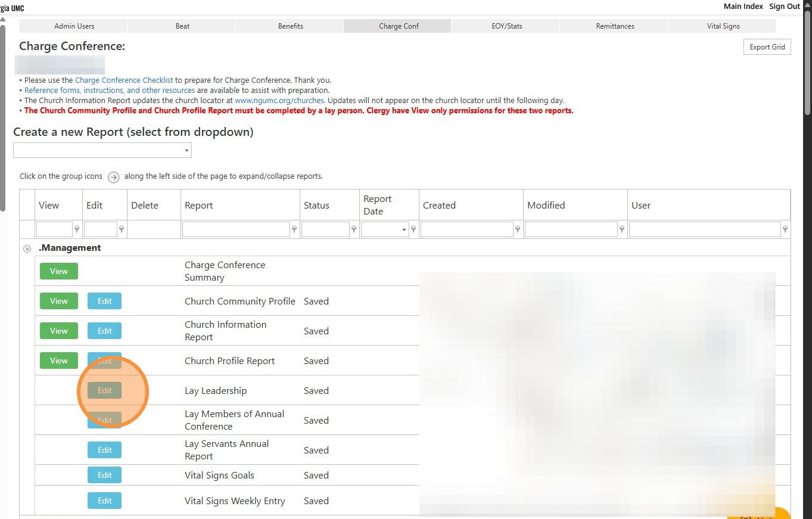Screen dimensions: 812x519
Task: Sign out of the site
Action: coord(785,7)
